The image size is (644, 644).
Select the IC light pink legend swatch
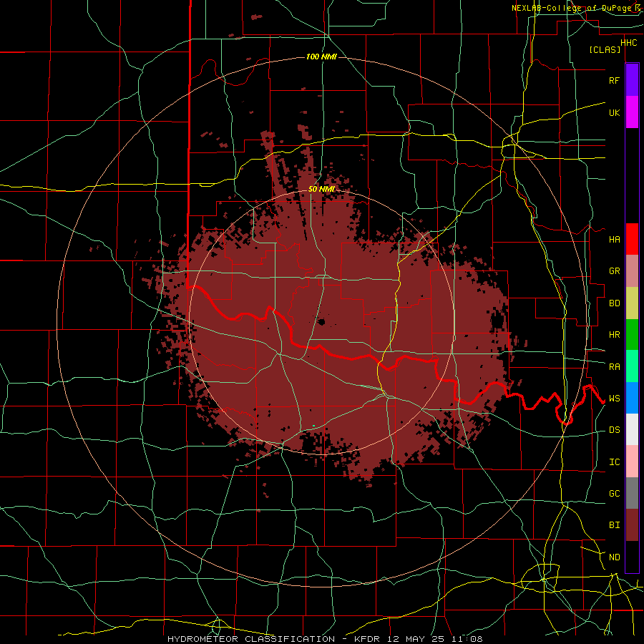[x=632, y=462]
